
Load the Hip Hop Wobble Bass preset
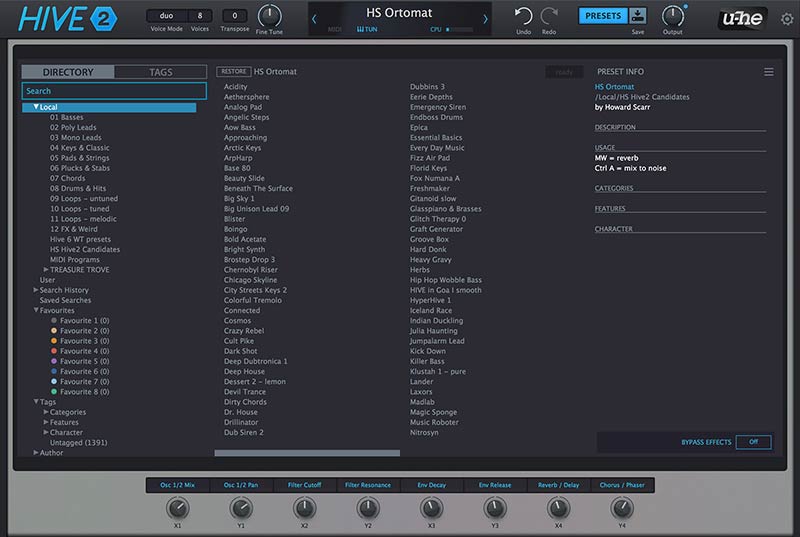(x=445, y=280)
